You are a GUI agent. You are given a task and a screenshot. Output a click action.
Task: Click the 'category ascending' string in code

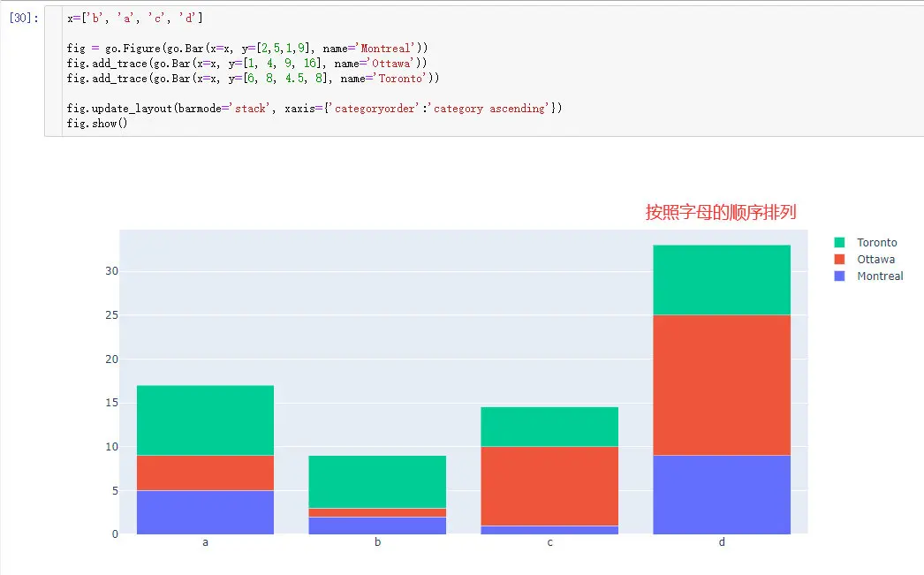[x=489, y=109]
